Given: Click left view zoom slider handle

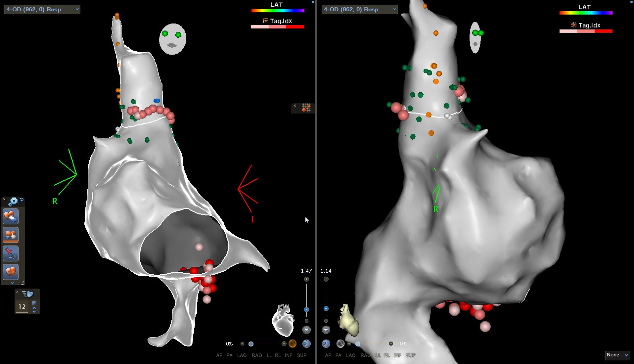Looking at the screenshot, I should coord(306,310).
